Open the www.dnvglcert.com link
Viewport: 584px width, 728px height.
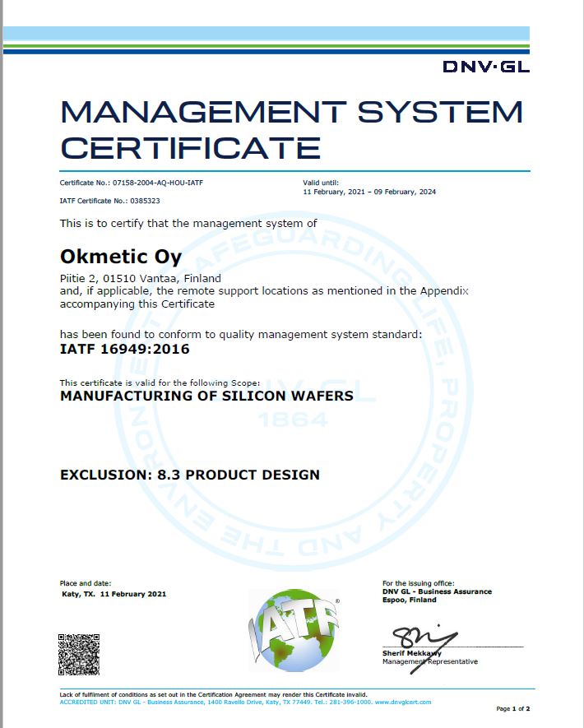[402, 702]
